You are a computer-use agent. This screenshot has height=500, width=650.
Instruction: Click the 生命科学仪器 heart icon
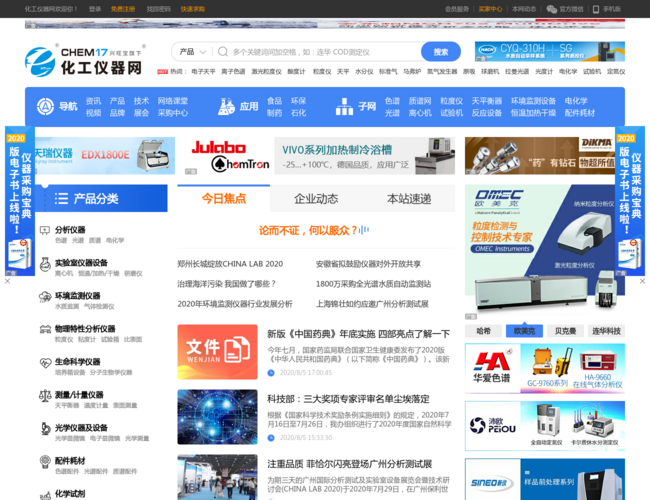tap(45, 363)
